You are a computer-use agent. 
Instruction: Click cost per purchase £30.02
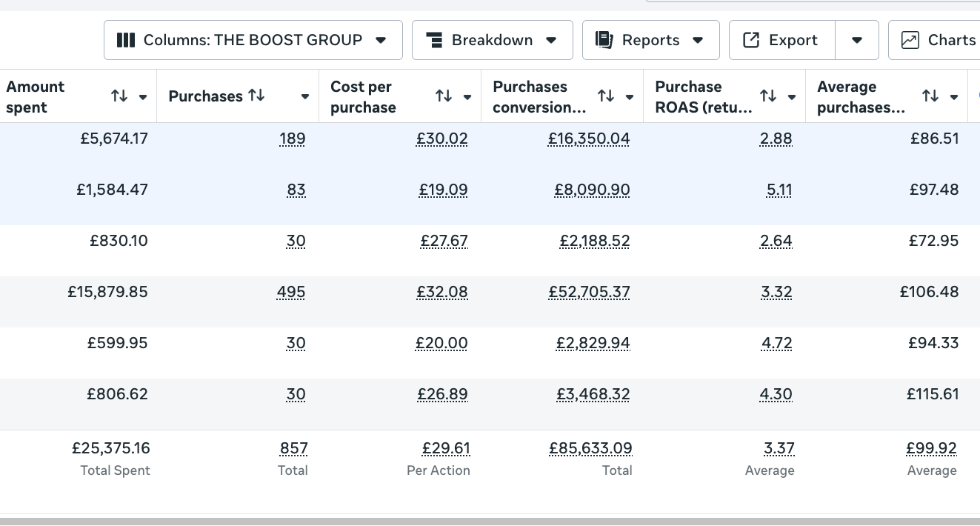442,139
